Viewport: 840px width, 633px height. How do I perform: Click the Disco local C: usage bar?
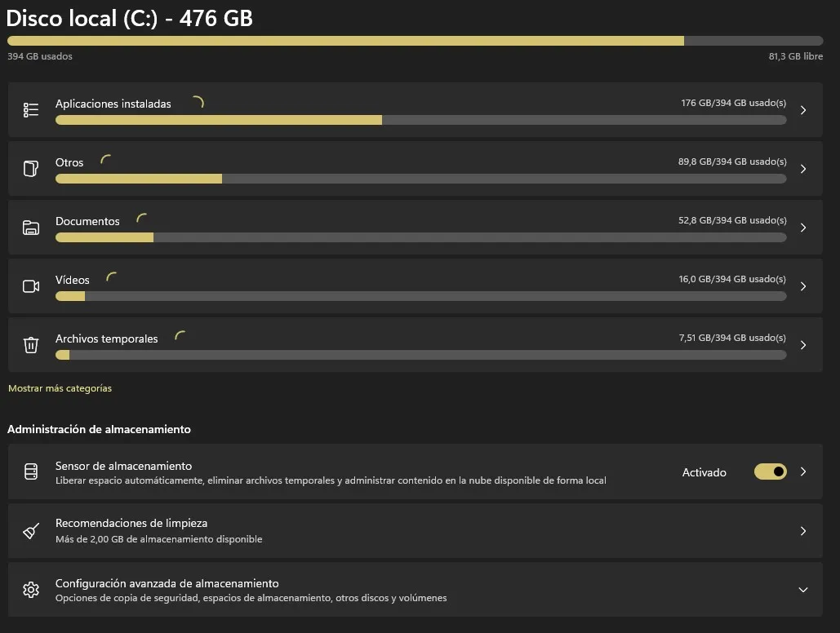click(x=415, y=41)
